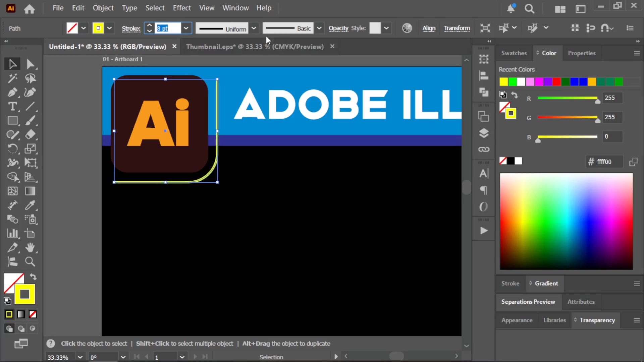Image resolution: width=644 pixels, height=362 pixels.
Task: Select the Column Graph tool
Action: coord(12,233)
